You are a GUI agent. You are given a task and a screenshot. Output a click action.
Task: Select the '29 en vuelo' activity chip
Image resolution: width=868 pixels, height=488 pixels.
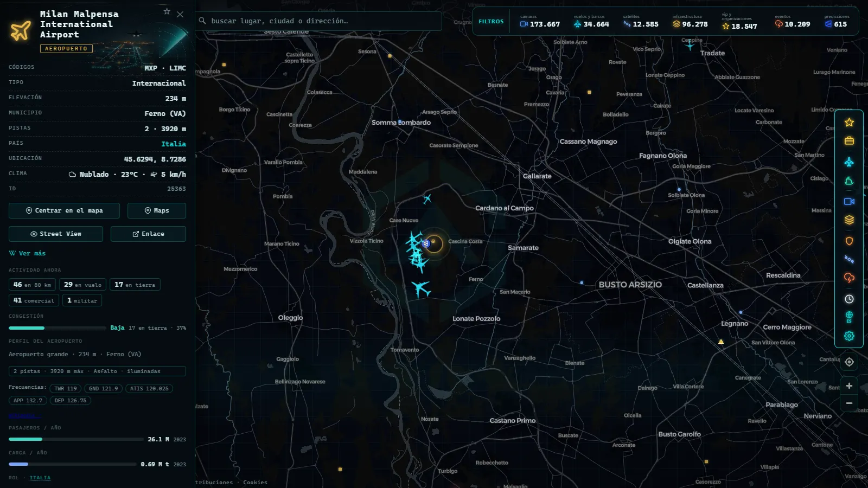82,285
